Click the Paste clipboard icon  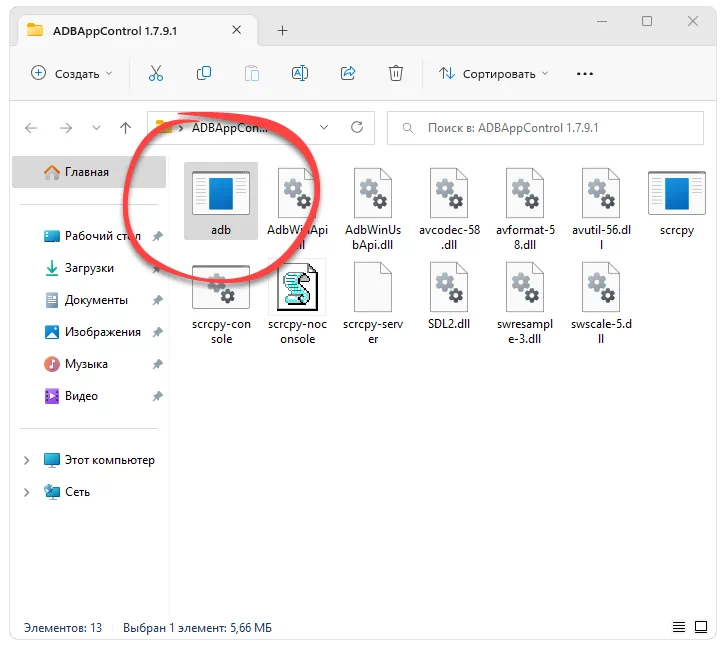[252, 73]
